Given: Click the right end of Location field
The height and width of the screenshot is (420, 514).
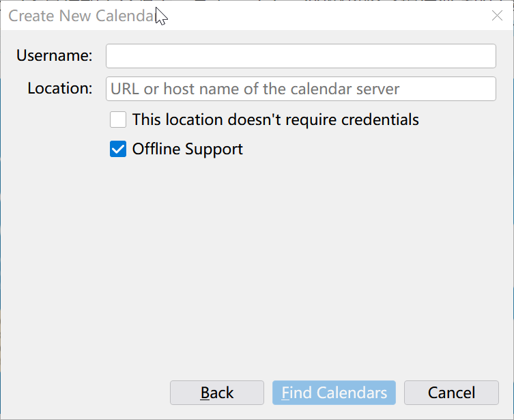Looking at the screenshot, I should (485, 89).
